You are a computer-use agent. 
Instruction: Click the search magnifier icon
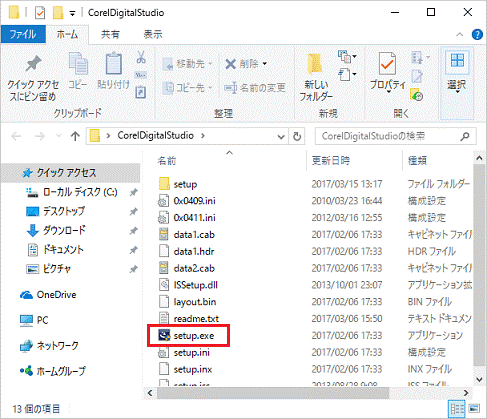pos(465,136)
